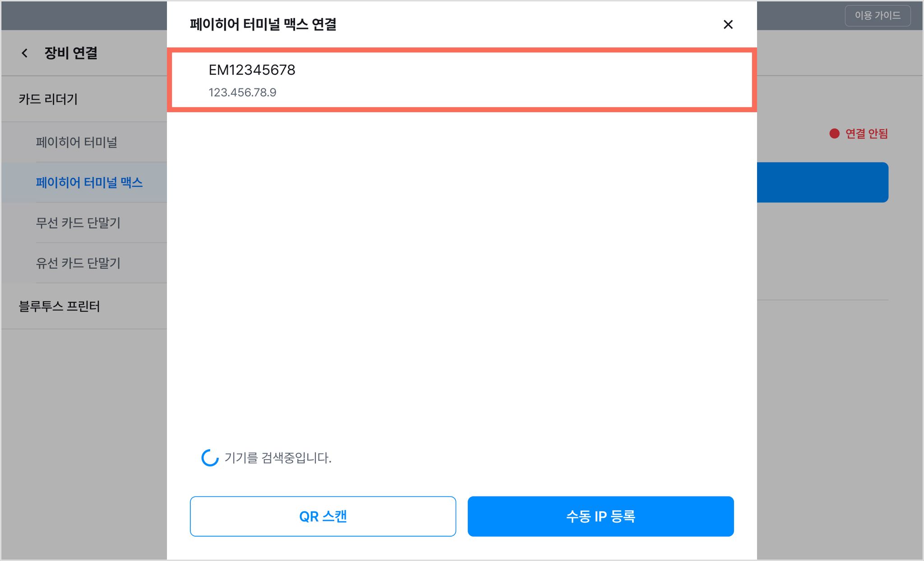Open the QR 스캔 option
Image resolution: width=924 pixels, height=561 pixels.
323,516
